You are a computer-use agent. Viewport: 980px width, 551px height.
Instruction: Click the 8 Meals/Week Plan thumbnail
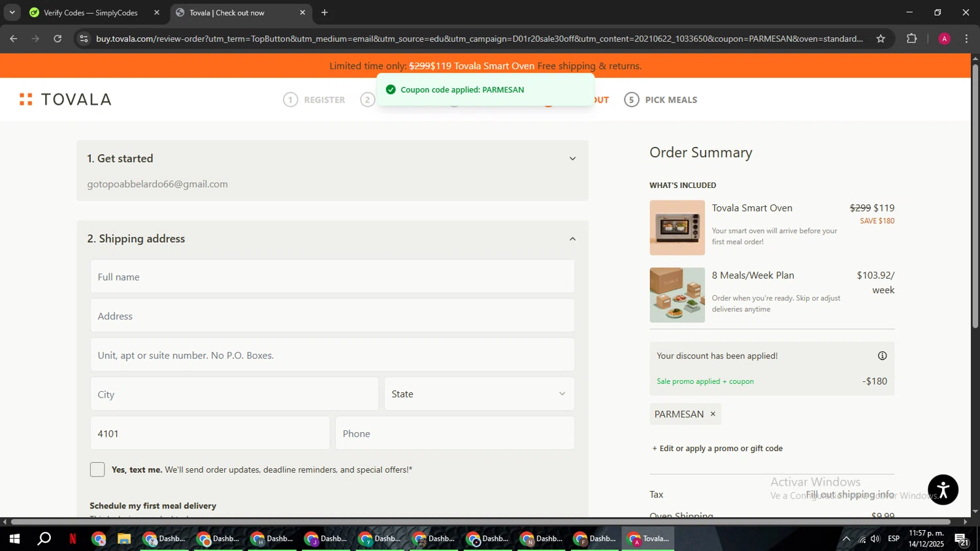click(677, 295)
